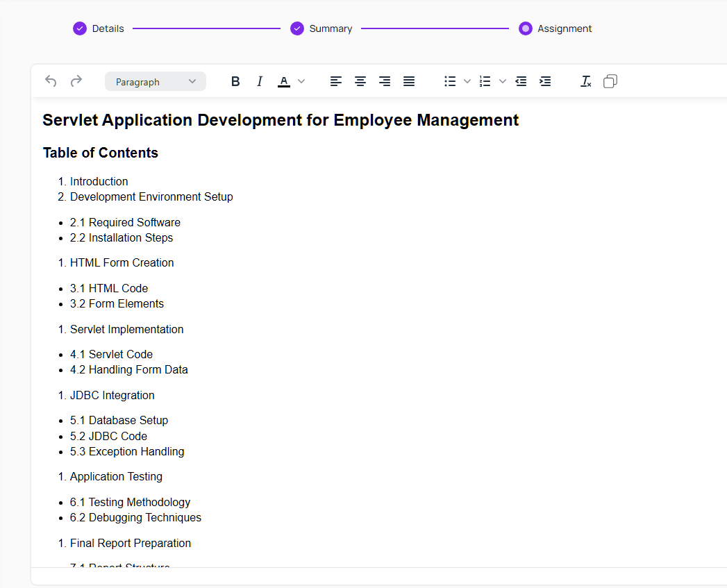Clear formatting with the Tx icon
The image size is (727, 588).
click(585, 81)
